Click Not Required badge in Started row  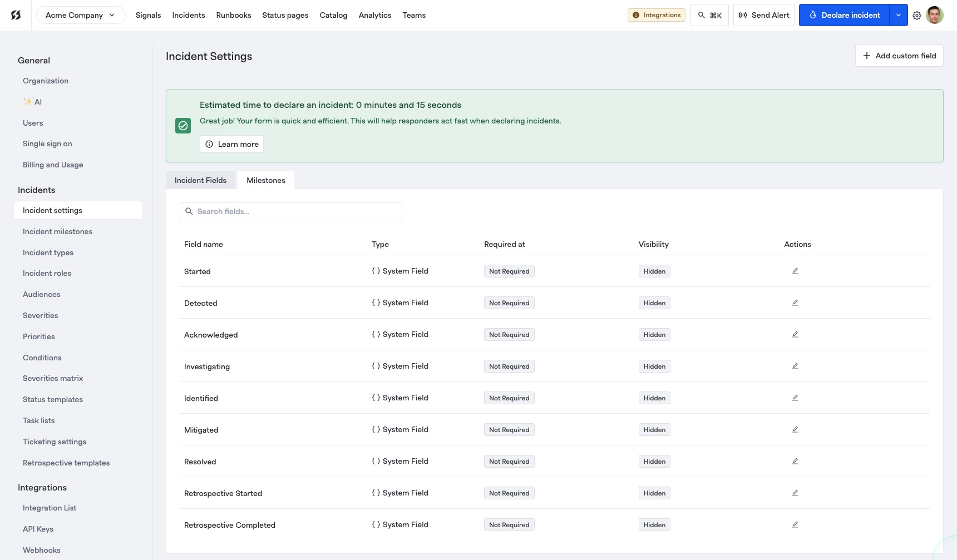[x=509, y=271]
